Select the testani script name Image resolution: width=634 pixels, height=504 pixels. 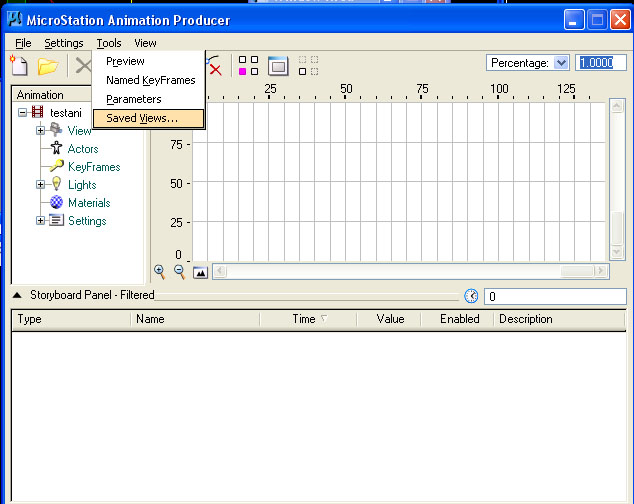tap(66, 113)
